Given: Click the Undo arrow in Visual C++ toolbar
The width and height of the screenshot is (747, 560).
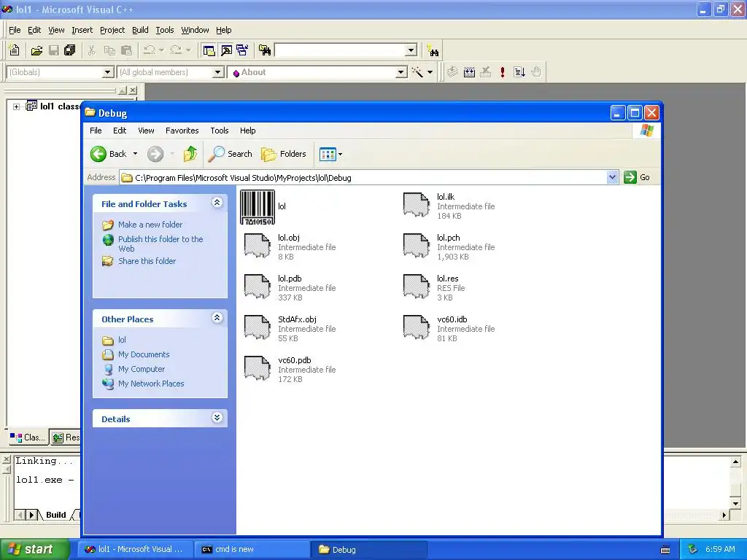Looking at the screenshot, I should coord(149,50).
